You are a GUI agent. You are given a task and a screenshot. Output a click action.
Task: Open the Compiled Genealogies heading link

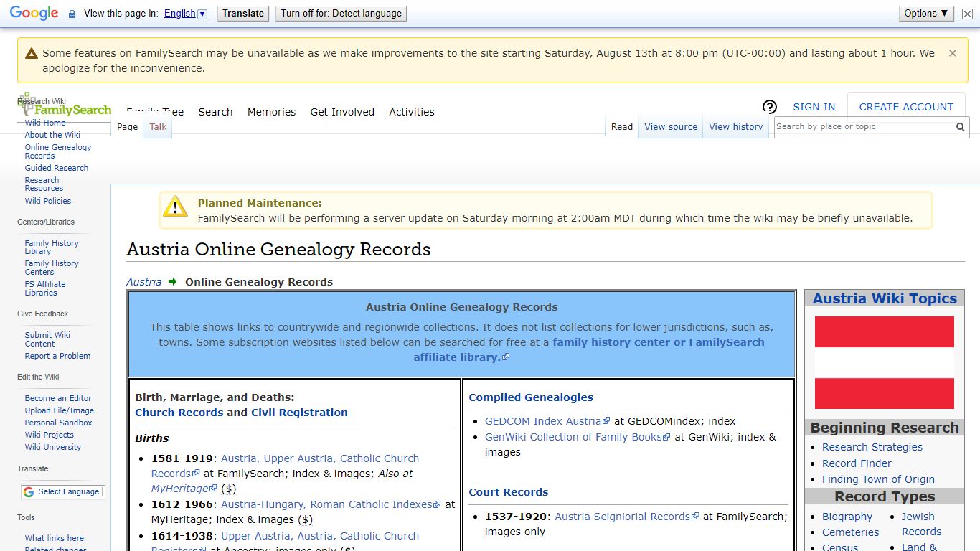[x=531, y=397]
